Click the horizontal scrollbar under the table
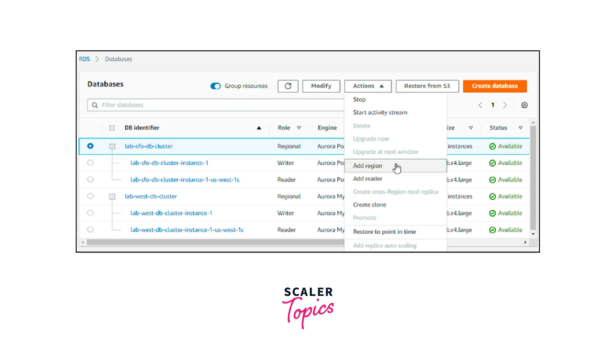The height and width of the screenshot is (364, 616). pyautogui.click(x=214, y=242)
